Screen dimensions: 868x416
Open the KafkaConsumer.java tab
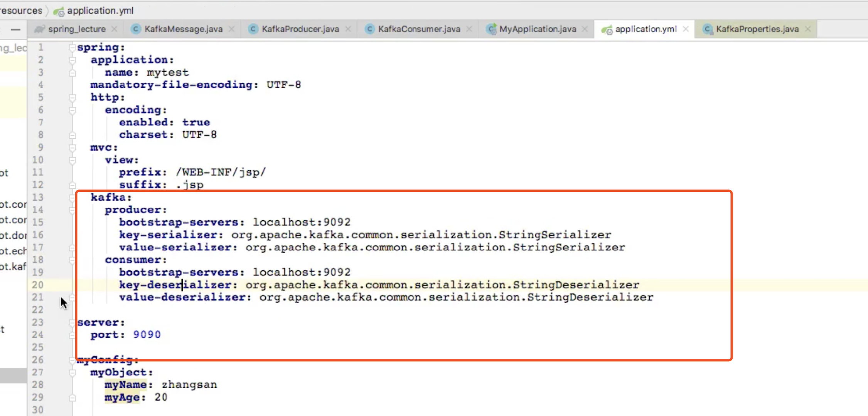[419, 29]
